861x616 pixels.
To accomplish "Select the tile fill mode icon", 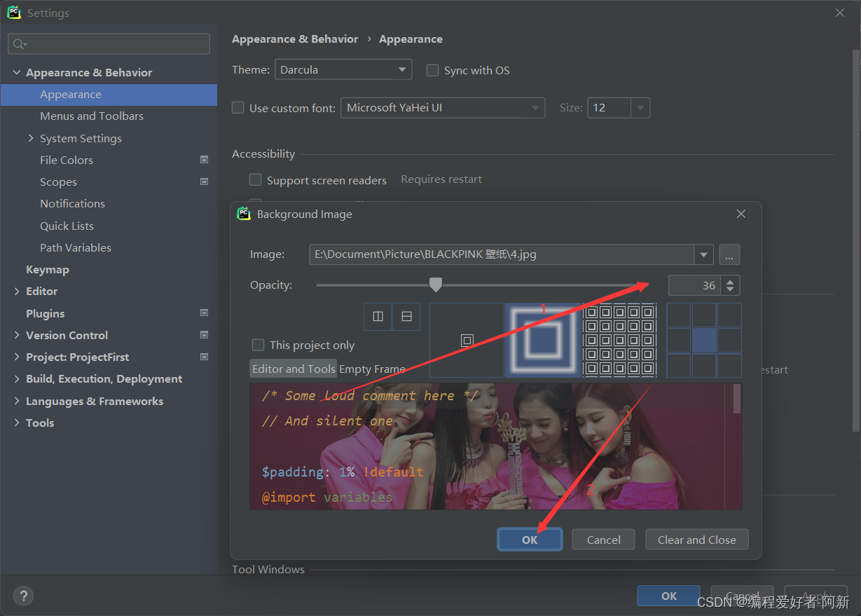I will (619, 341).
